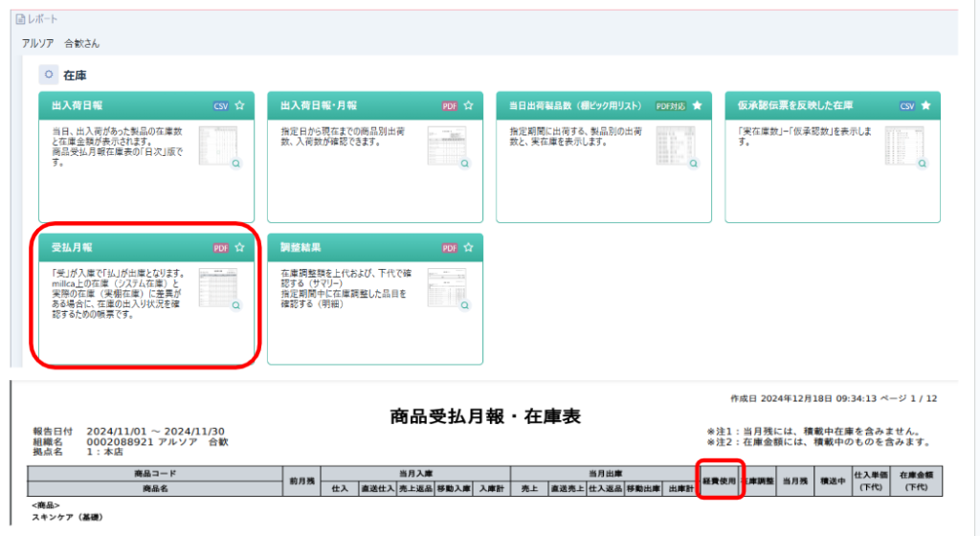This screenshot has width=980, height=536.
Task: Magnify preview of 出入荷日報 report
Action: [235, 164]
